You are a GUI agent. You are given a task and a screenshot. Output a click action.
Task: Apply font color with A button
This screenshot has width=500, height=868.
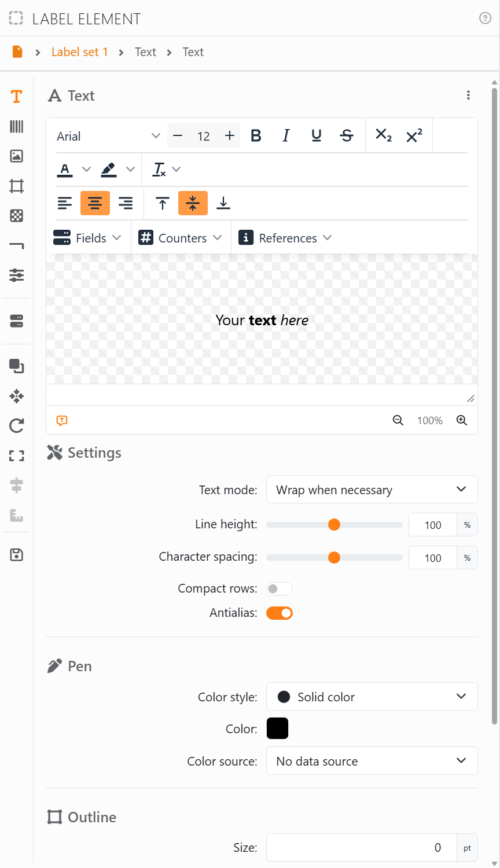click(65, 170)
